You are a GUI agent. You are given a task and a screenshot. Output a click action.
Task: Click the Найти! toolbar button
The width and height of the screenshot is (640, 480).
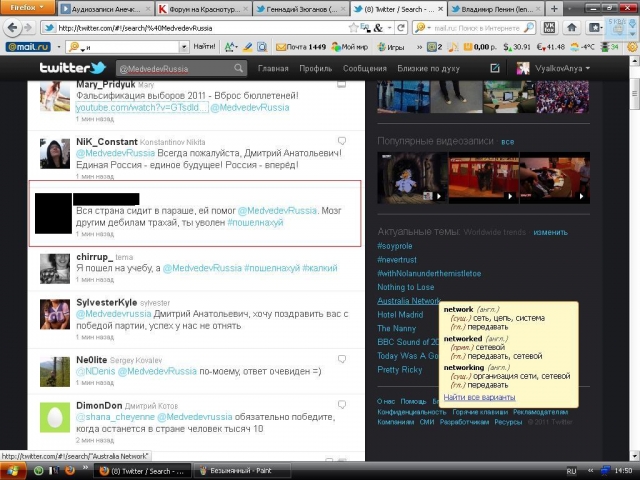[x=204, y=47]
